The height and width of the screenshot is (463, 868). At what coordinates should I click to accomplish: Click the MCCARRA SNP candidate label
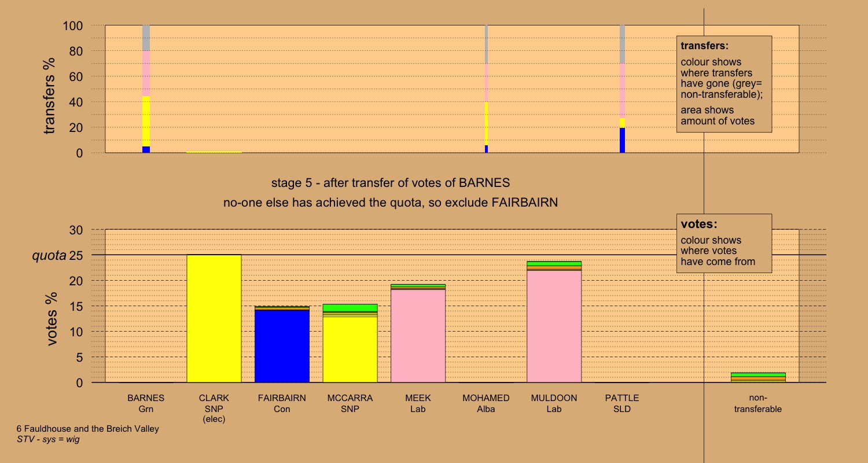350,403
